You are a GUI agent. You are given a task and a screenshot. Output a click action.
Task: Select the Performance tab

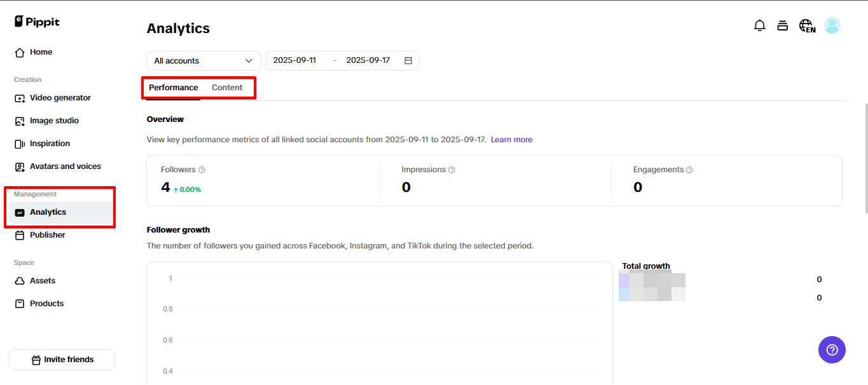pos(172,87)
